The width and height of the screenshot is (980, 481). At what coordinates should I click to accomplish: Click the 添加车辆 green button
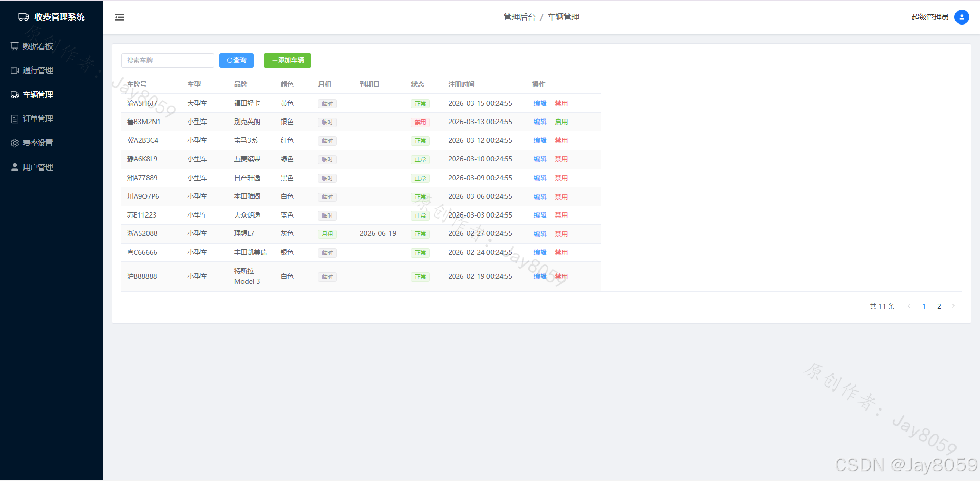pyautogui.click(x=287, y=60)
